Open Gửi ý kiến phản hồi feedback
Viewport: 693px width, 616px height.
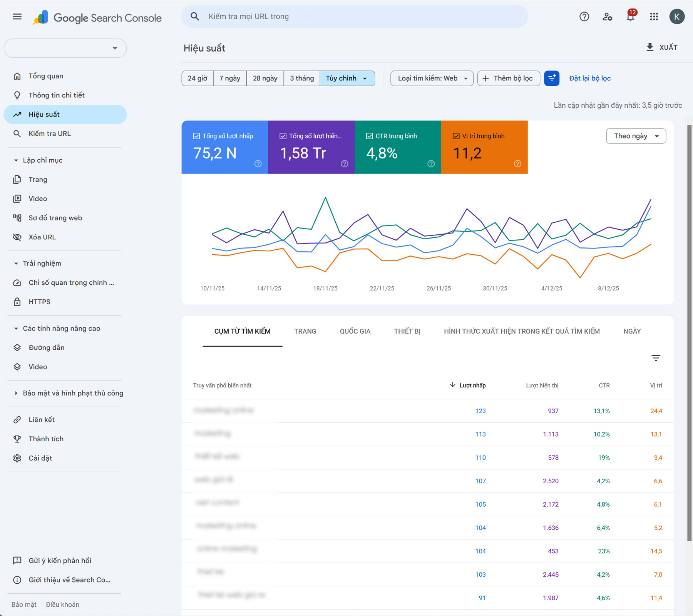(x=65, y=561)
